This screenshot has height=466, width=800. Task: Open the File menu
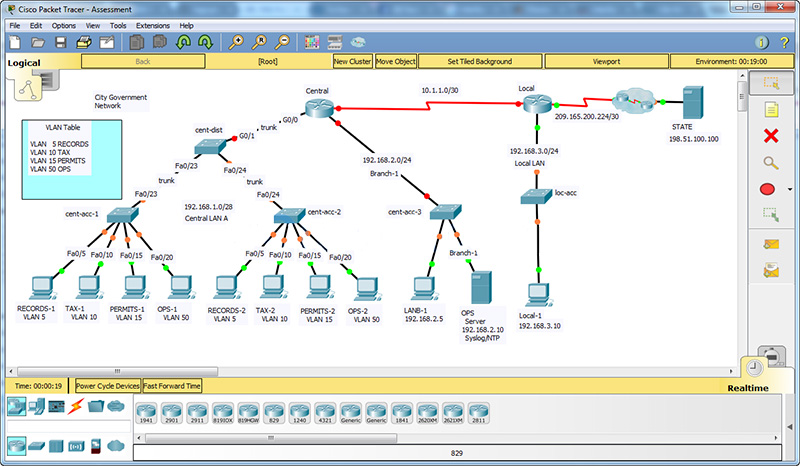pos(15,26)
